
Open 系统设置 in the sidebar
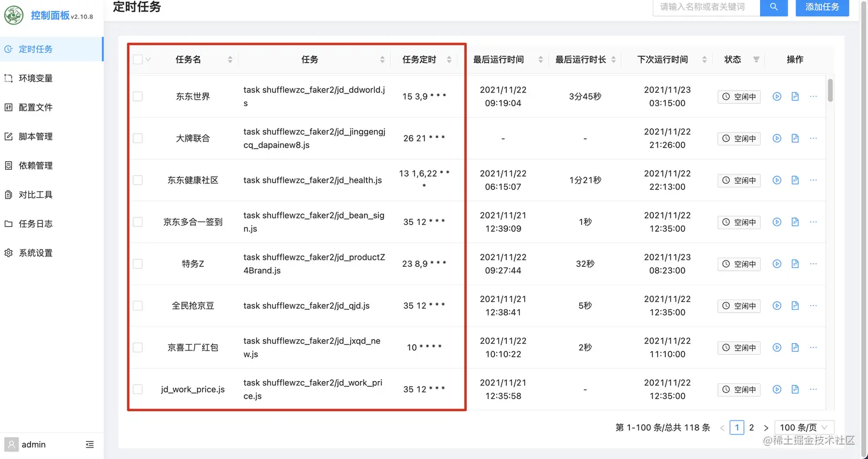pyautogui.click(x=52, y=253)
